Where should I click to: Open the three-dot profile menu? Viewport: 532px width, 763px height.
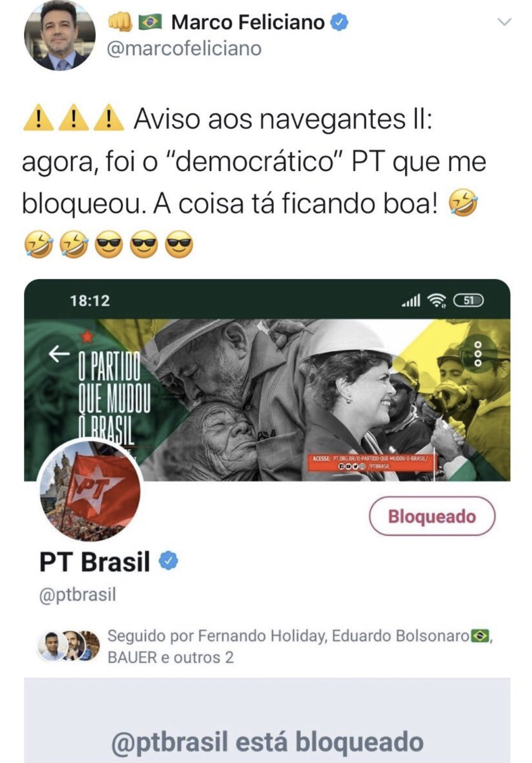[x=478, y=354]
